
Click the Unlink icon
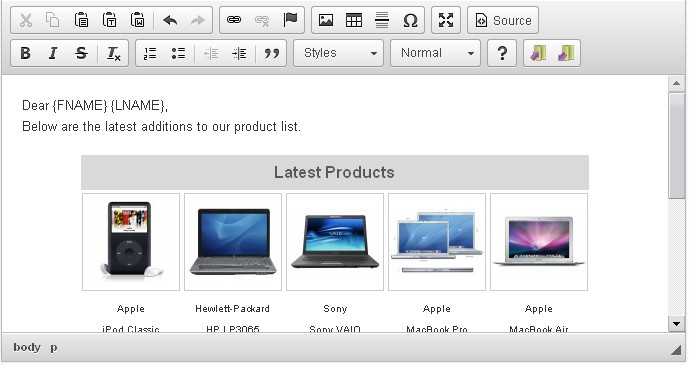point(262,20)
